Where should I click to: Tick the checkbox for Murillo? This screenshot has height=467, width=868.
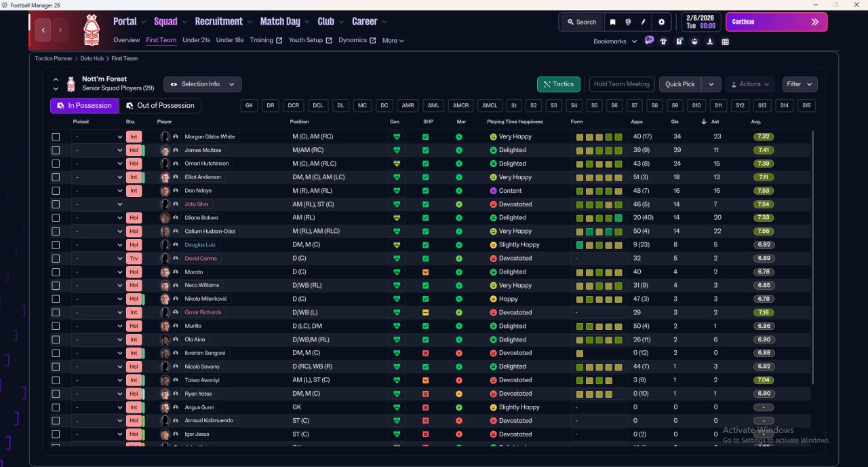pos(56,326)
